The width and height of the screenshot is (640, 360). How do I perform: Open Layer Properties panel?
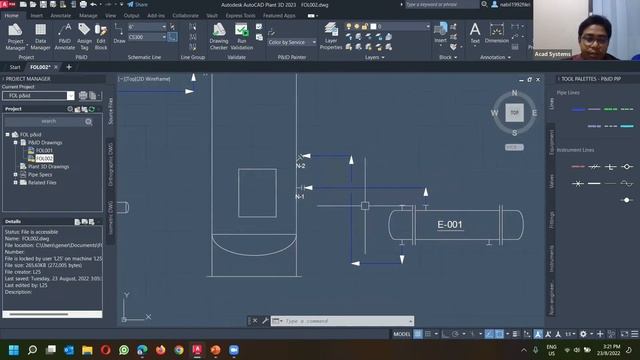331,37
